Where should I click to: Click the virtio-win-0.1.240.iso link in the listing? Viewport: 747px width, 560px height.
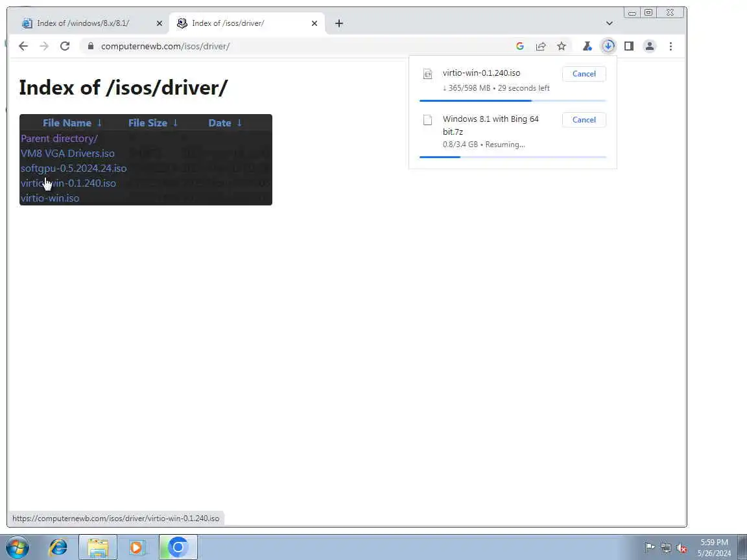click(68, 183)
